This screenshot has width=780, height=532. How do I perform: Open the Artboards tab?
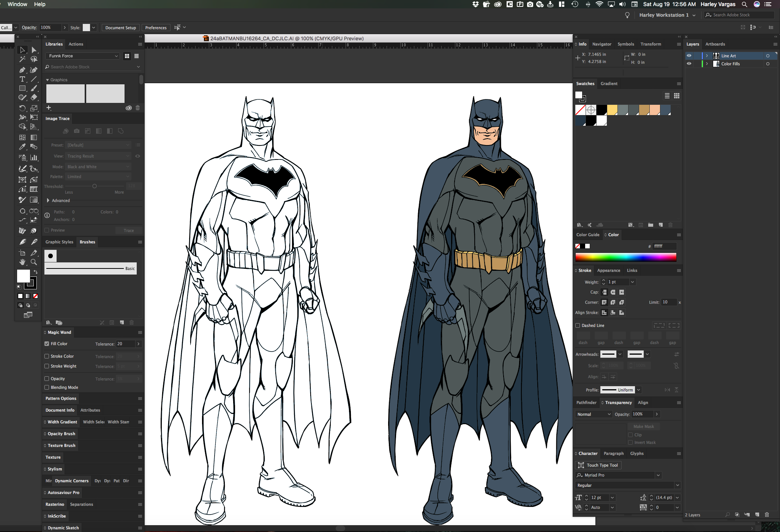point(715,44)
